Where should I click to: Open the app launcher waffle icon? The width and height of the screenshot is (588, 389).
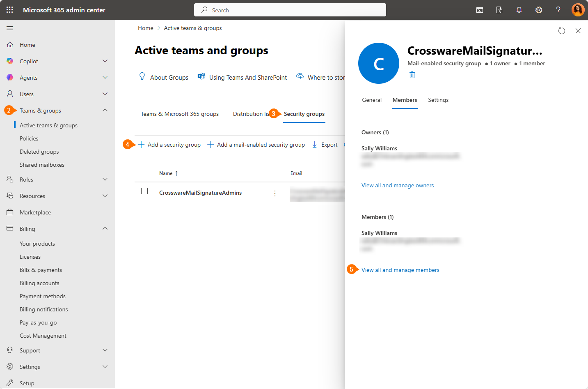(10, 10)
